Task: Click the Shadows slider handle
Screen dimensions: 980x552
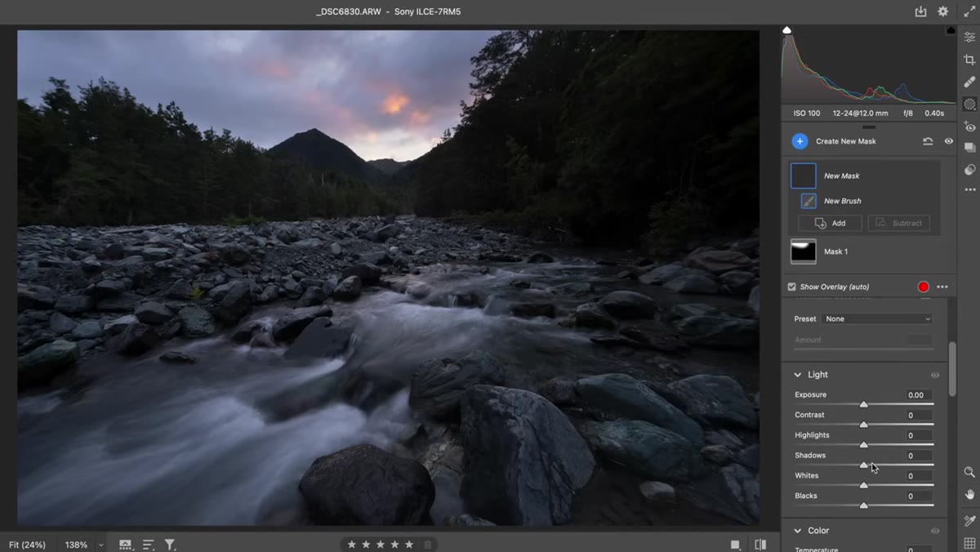Action: tap(864, 465)
